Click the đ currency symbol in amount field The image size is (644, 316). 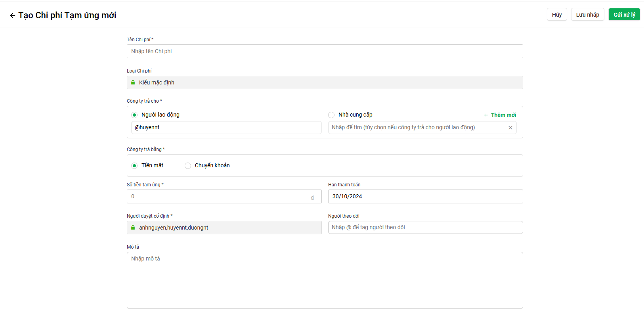pos(312,197)
